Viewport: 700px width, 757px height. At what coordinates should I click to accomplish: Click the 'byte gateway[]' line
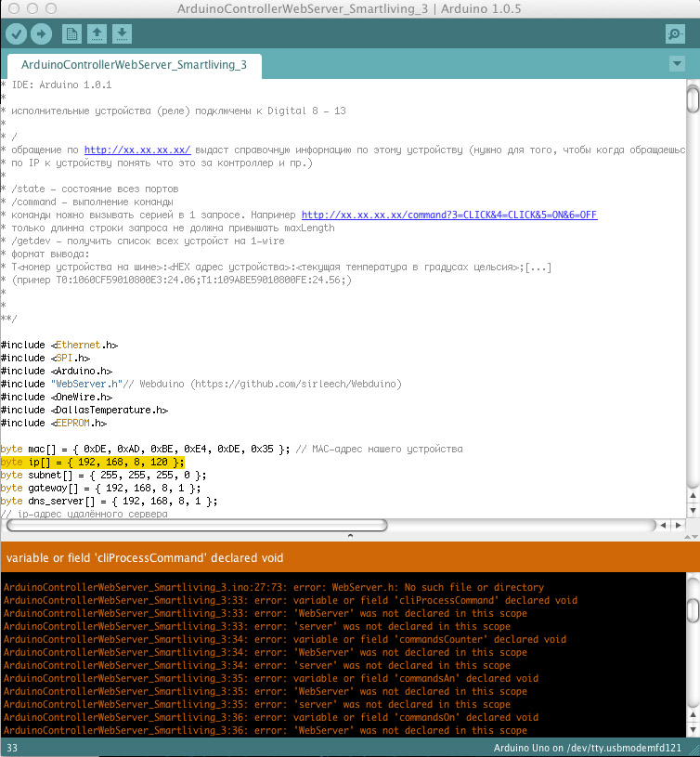100,489
